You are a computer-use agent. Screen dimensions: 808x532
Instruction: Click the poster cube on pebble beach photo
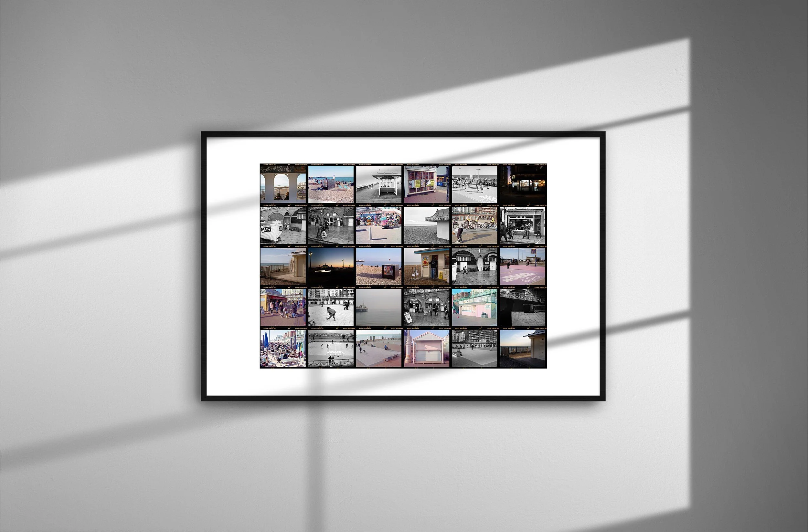coord(378,266)
